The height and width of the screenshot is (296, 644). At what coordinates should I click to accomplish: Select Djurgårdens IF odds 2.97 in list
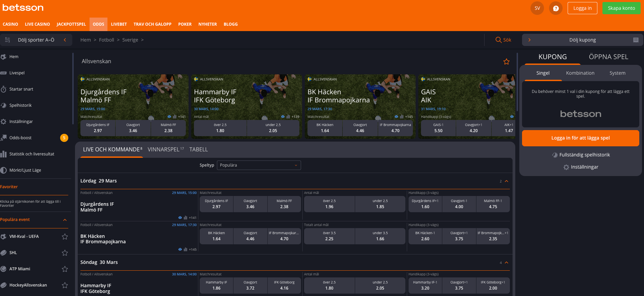(217, 204)
